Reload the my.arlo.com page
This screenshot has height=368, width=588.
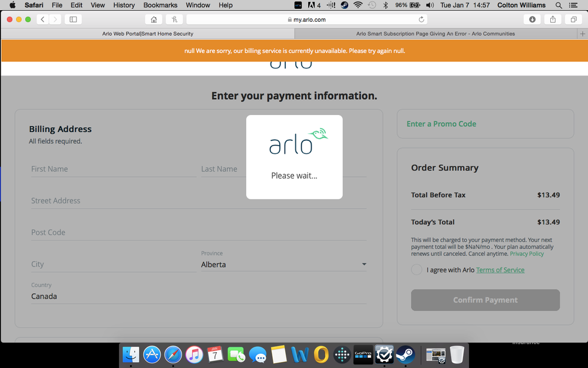(x=421, y=19)
